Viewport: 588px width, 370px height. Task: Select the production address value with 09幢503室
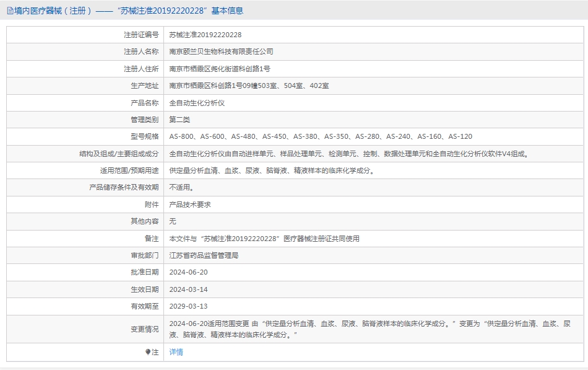pyautogui.click(x=249, y=86)
